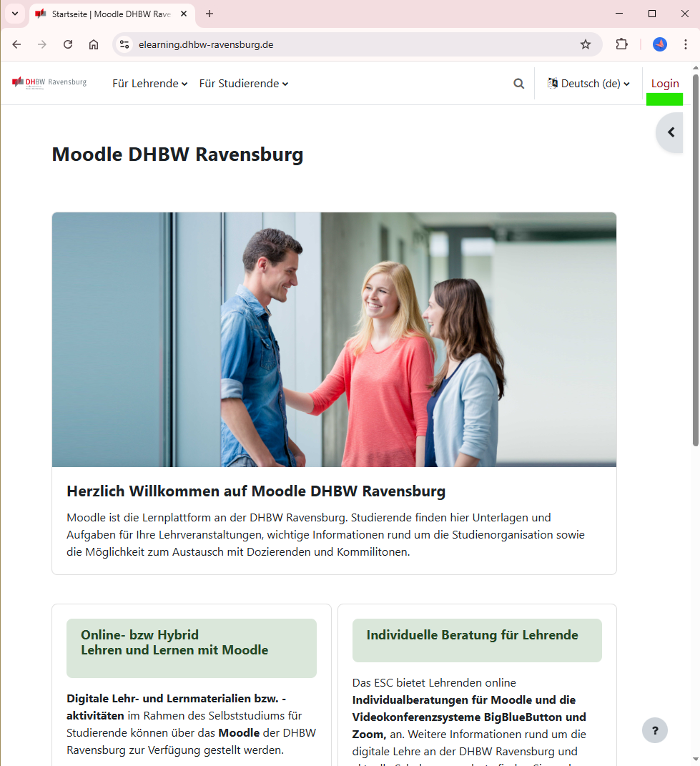Minimize the browser window
This screenshot has width=700, height=766.
619,14
